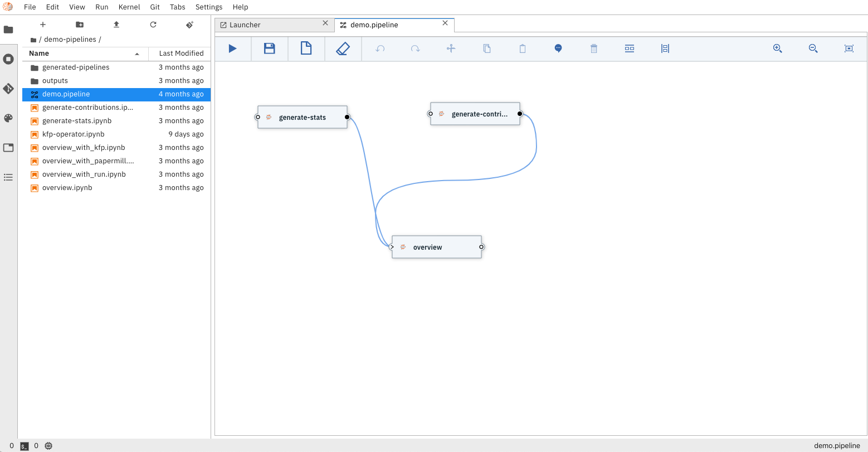
Task: Click the redo arrow in toolbar
Action: [x=416, y=48]
